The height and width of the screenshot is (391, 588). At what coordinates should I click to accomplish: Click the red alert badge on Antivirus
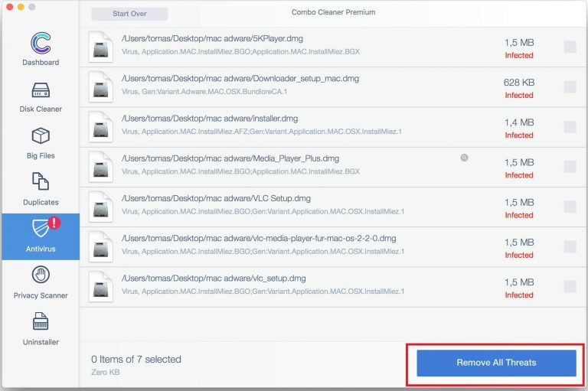pyautogui.click(x=54, y=223)
